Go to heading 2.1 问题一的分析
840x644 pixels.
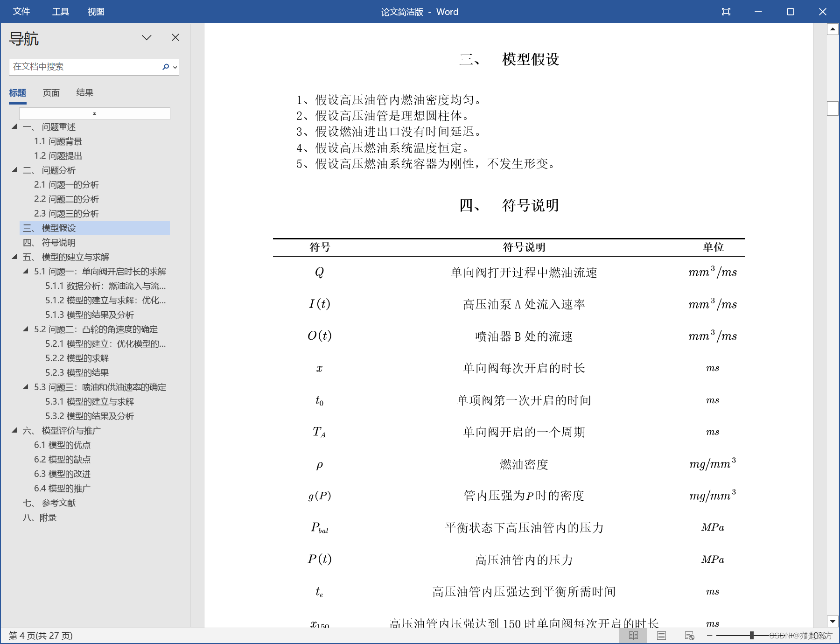66,185
